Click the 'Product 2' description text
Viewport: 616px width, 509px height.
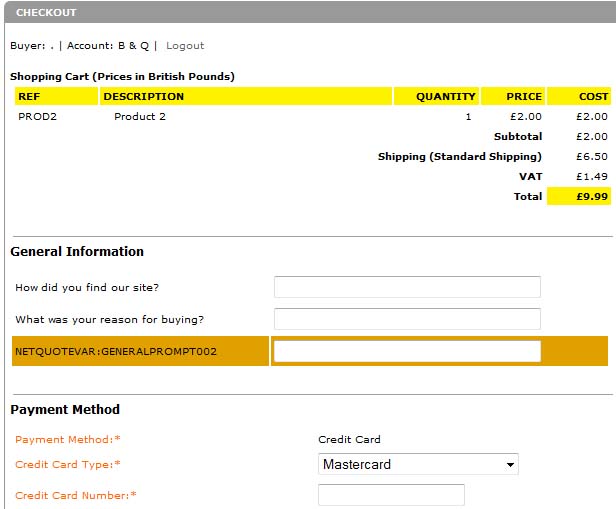(140, 117)
